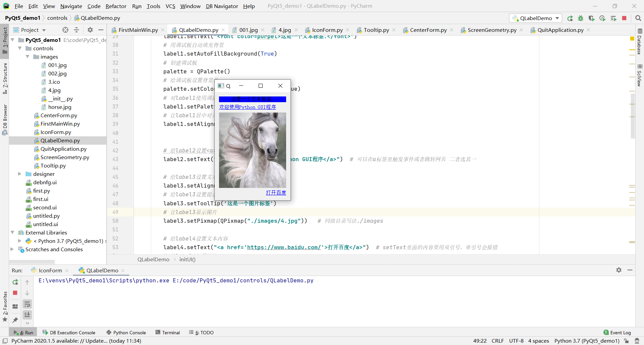Click the UTF-8 encoding in status bar
The height and width of the screenshot is (345, 644).
[516, 341]
